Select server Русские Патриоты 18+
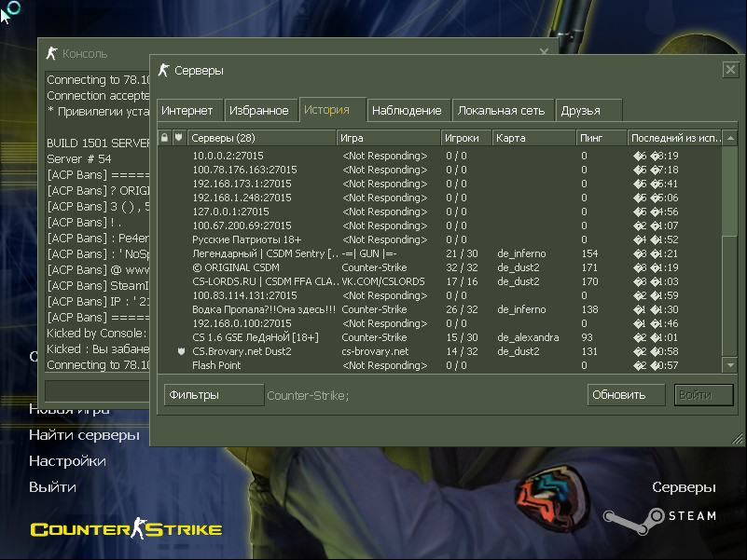 (247, 239)
